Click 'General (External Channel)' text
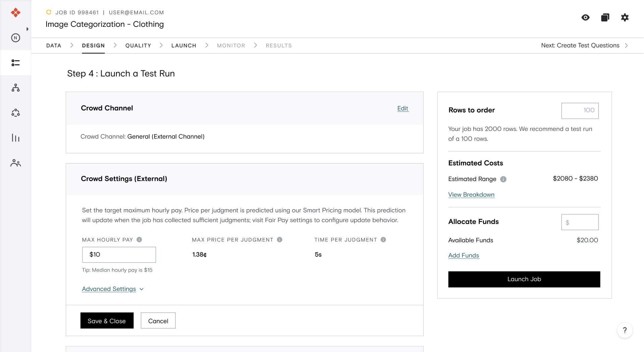The image size is (644, 352). click(166, 137)
